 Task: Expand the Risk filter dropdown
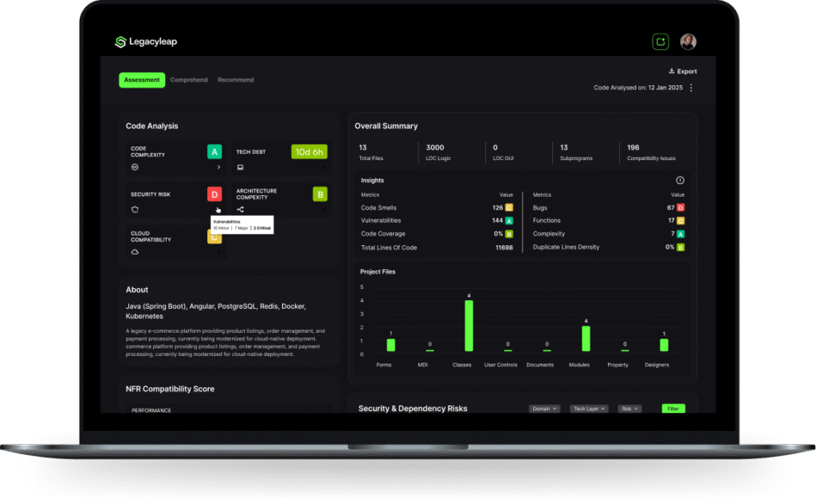(x=629, y=408)
